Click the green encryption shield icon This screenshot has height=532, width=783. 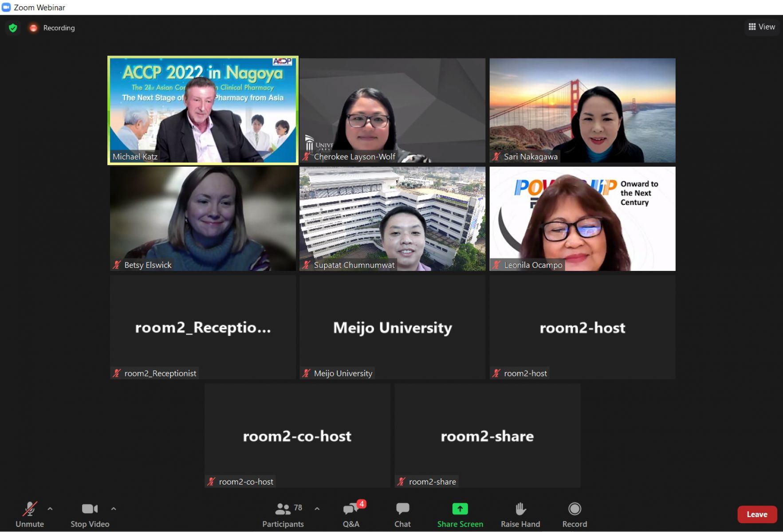[13, 28]
